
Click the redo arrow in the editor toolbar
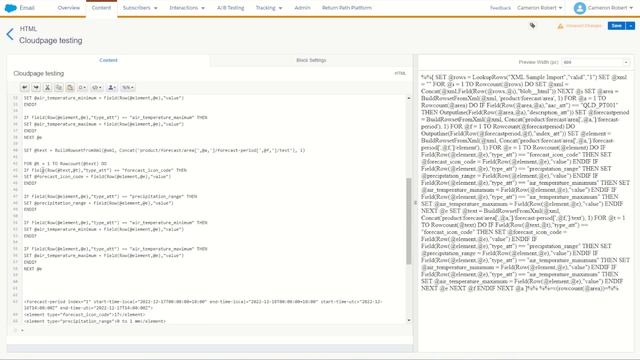click(x=36, y=87)
